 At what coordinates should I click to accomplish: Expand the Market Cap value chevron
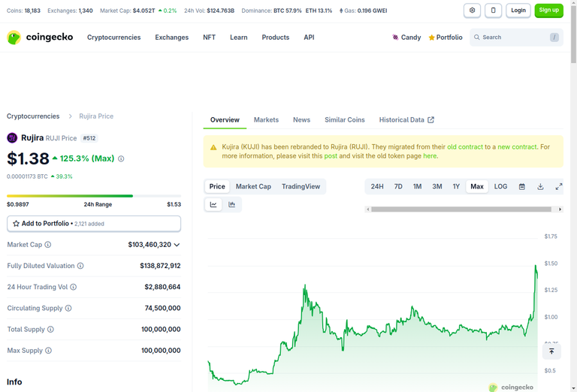coord(177,245)
